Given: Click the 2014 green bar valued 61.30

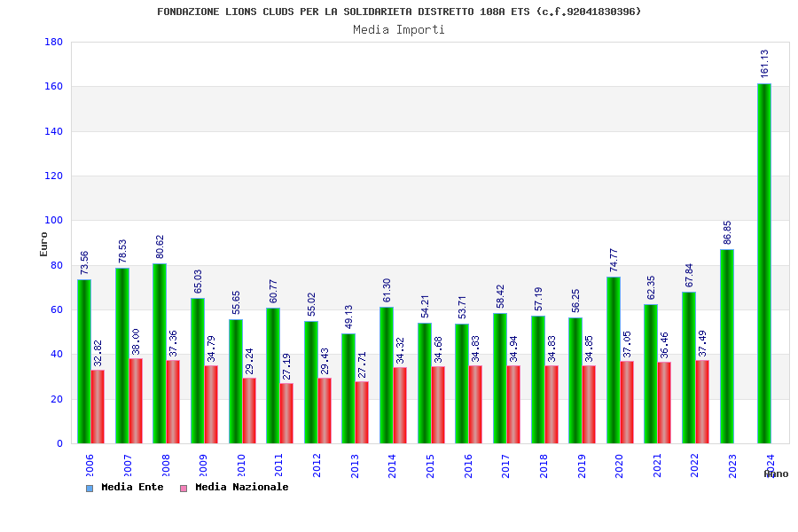Looking at the screenshot, I should [387, 375].
